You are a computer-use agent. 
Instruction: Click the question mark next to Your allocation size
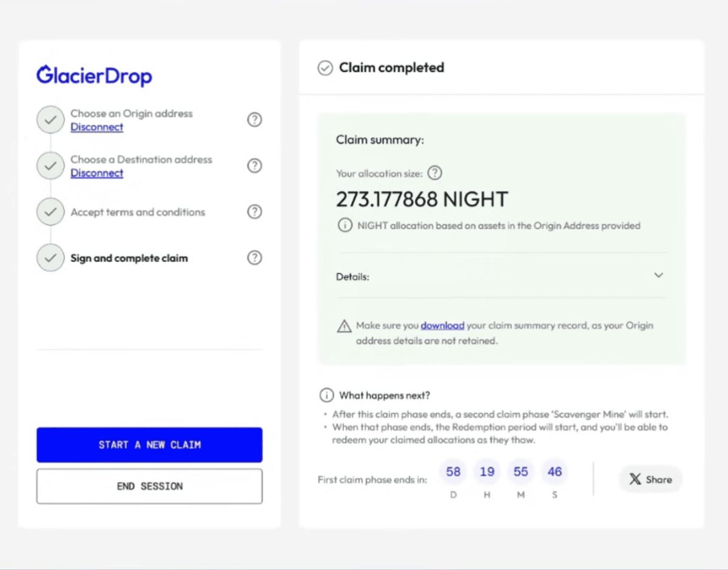click(434, 173)
